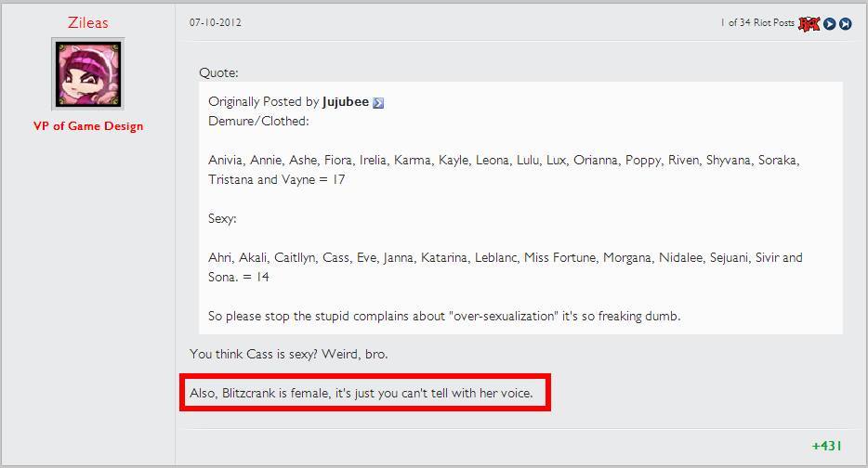Click the Riot fist logo icon
Image resolution: width=868 pixels, height=468 pixels.
coord(809,23)
